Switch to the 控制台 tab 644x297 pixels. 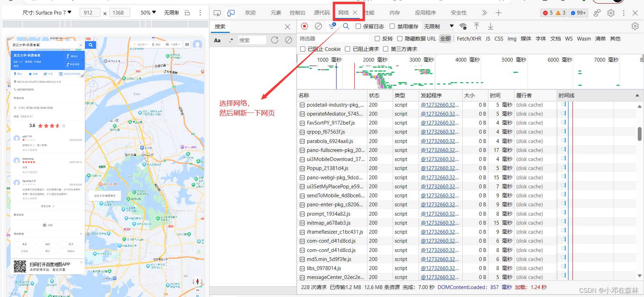tap(298, 13)
